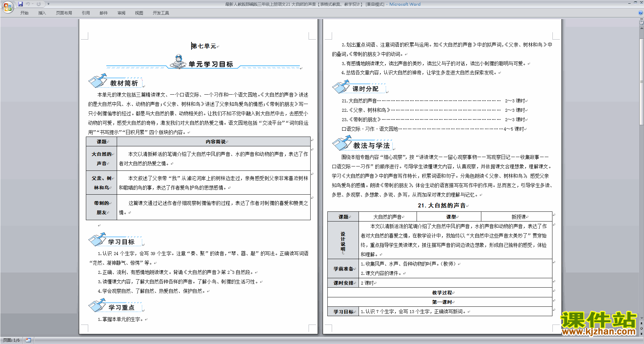Open the 开发工具 tab

coord(161,13)
